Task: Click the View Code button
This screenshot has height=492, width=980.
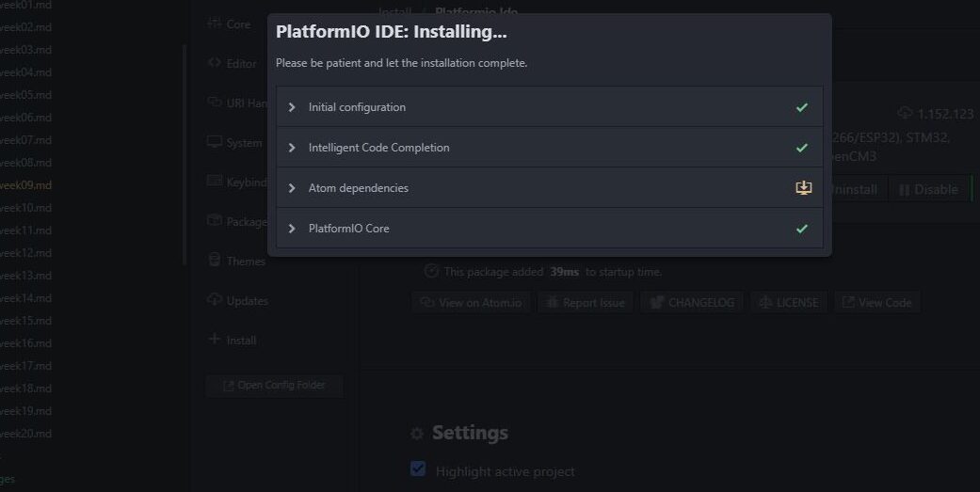Action: [876, 303]
